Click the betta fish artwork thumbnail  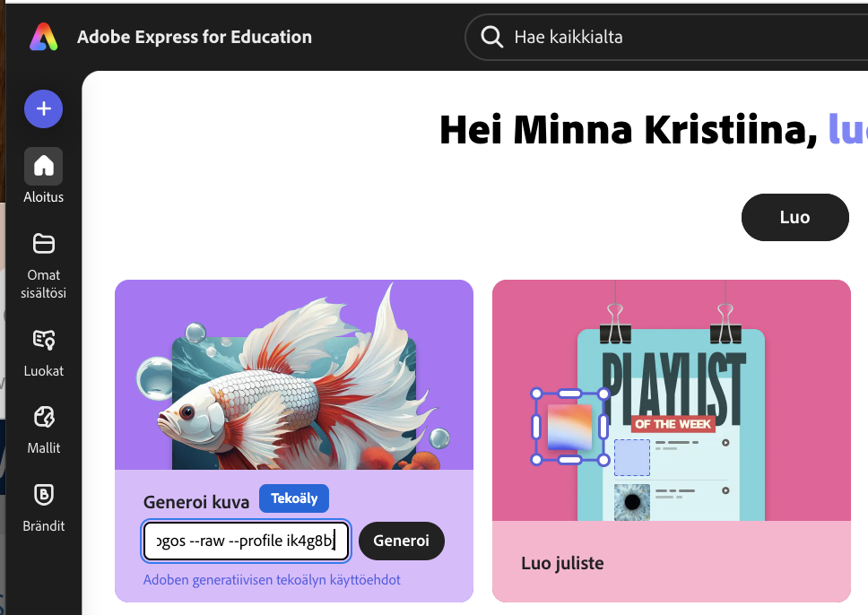click(x=294, y=377)
